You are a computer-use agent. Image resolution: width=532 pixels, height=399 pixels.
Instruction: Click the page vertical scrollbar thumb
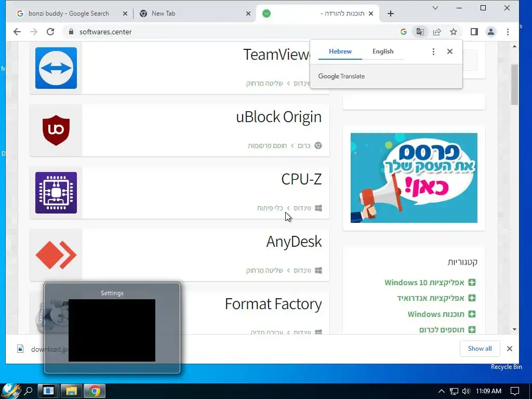[x=515, y=84]
